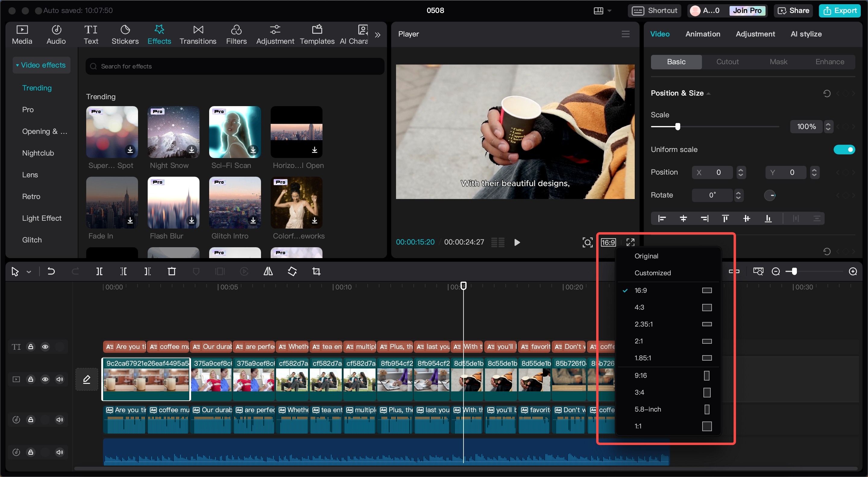Click the Mirror (horizontal flip) icon
Viewport: 868px width, 477px height.
tap(268, 271)
